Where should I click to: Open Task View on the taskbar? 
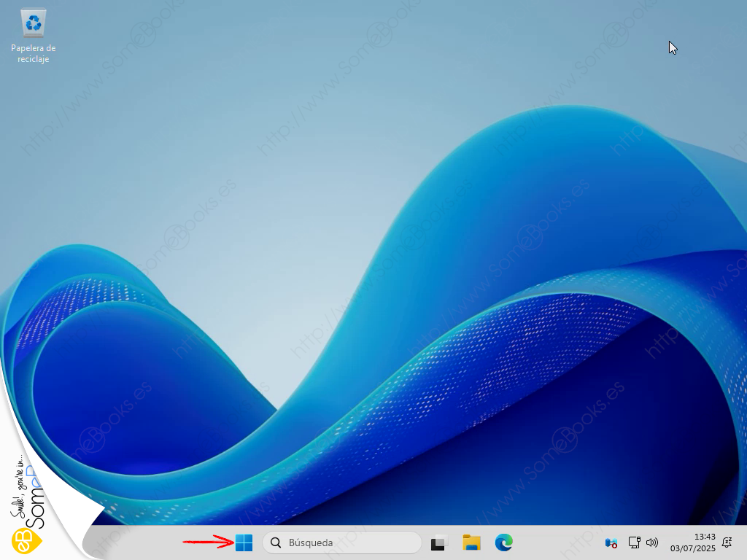pos(438,543)
